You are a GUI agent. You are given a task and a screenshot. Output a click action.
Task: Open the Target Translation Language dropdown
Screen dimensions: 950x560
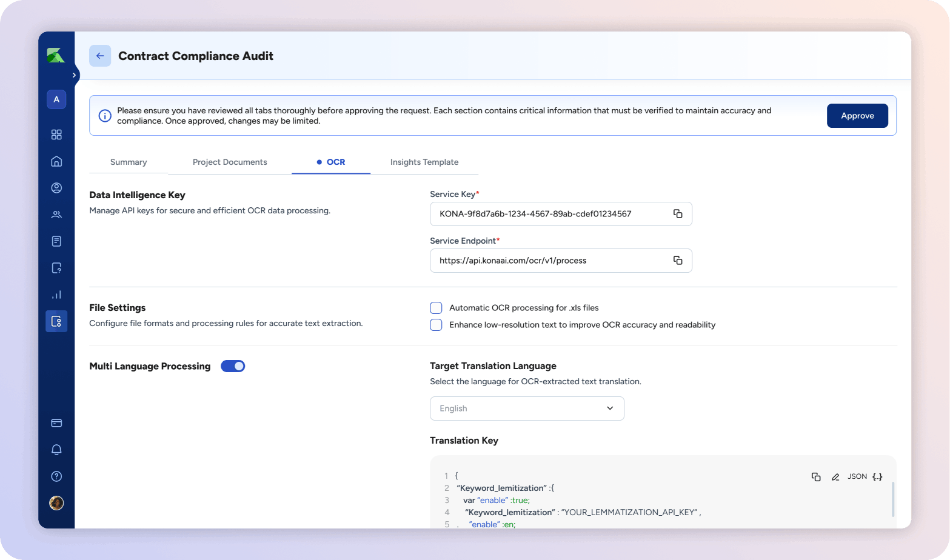click(527, 408)
